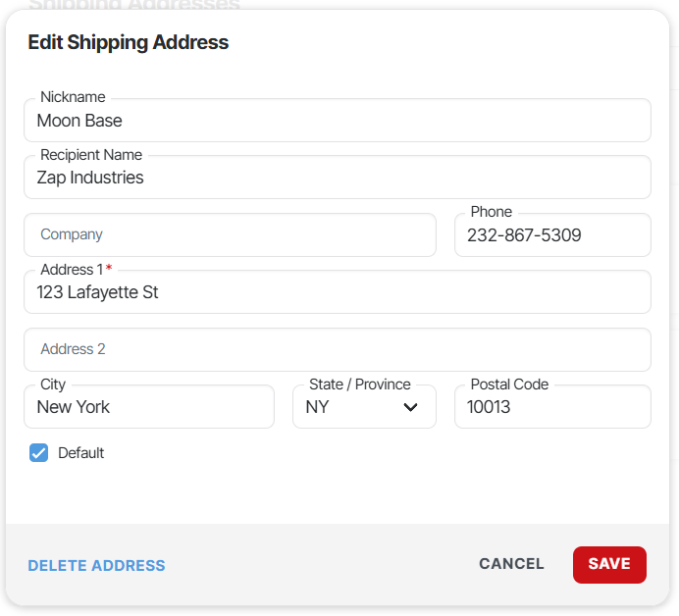Focus the empty Company field
Screen dimensions: 679x616
pos(230,235)
